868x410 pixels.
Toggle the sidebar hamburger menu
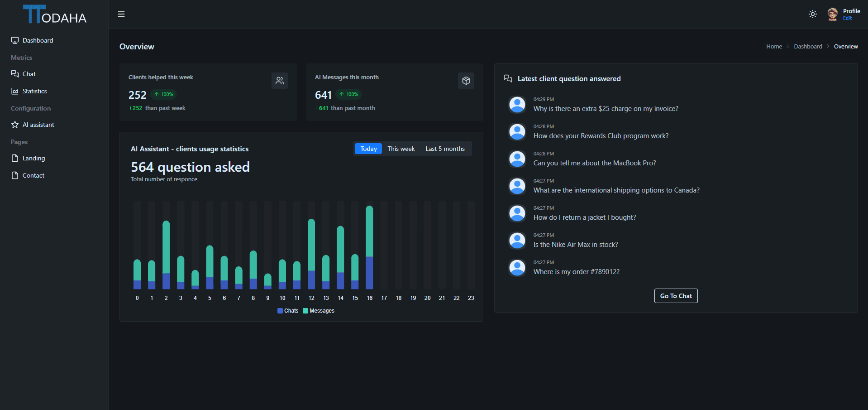click(121, 14)
